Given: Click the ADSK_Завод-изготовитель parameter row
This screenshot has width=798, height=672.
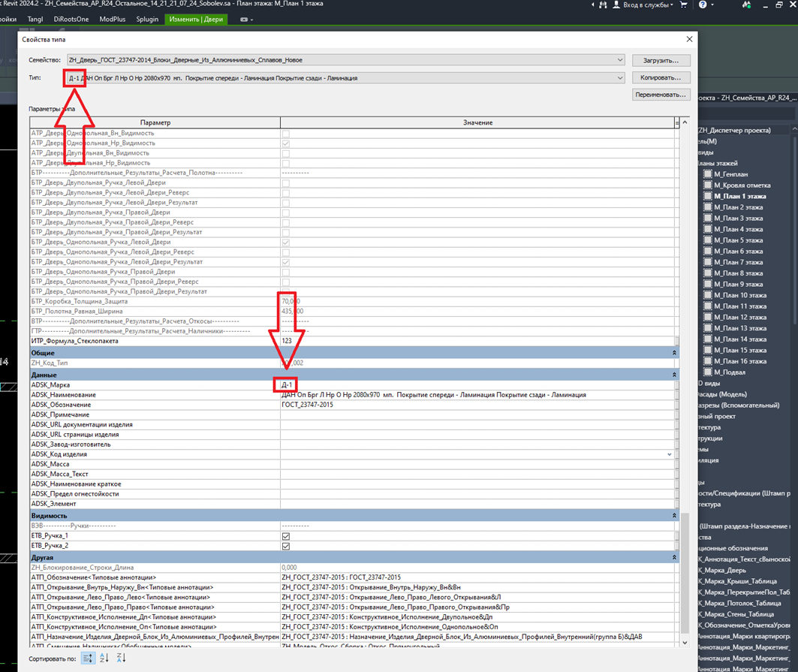Looking at the screenshot, I should [155, 444].
